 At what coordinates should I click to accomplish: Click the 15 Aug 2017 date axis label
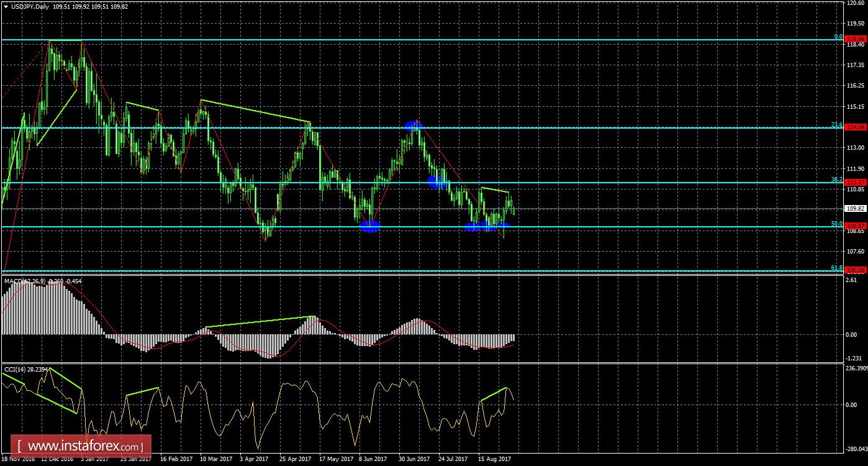coord(495,459)
